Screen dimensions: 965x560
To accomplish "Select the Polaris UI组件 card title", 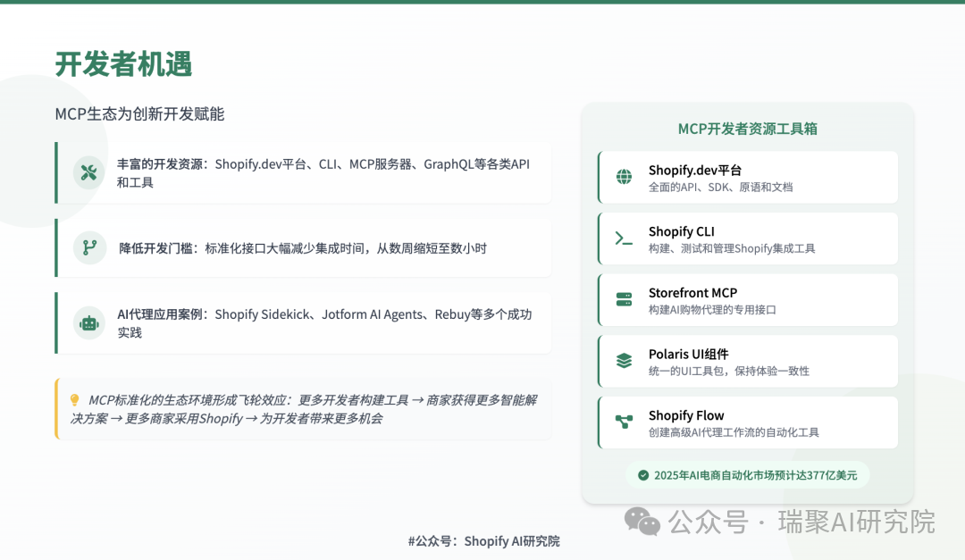I will [x=688, y=355].
